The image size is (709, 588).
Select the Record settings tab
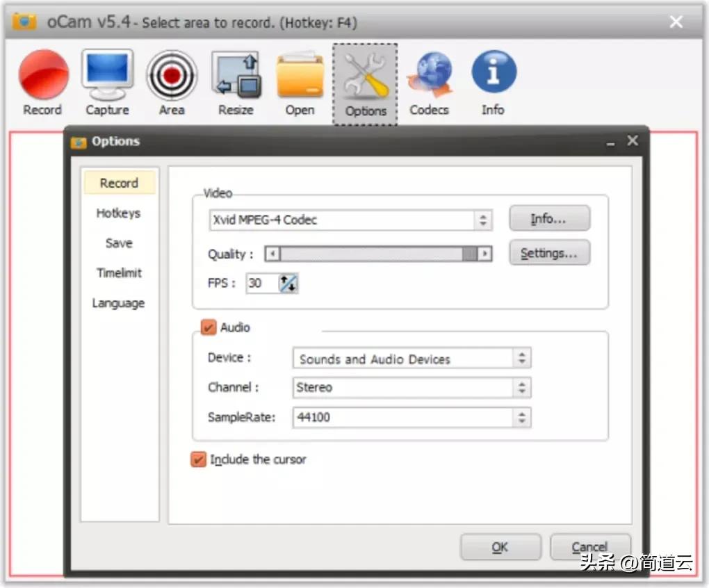point(120,183)
